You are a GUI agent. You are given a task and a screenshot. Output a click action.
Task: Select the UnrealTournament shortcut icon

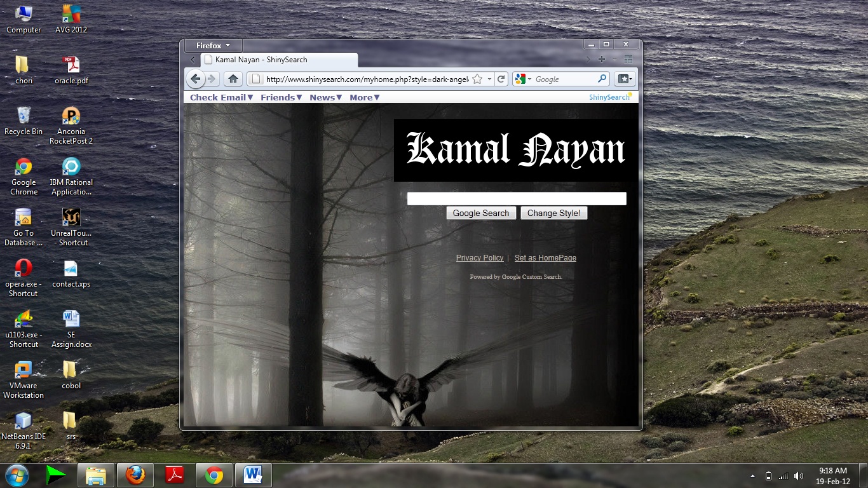pyautogui.click(x=71, y=227)
